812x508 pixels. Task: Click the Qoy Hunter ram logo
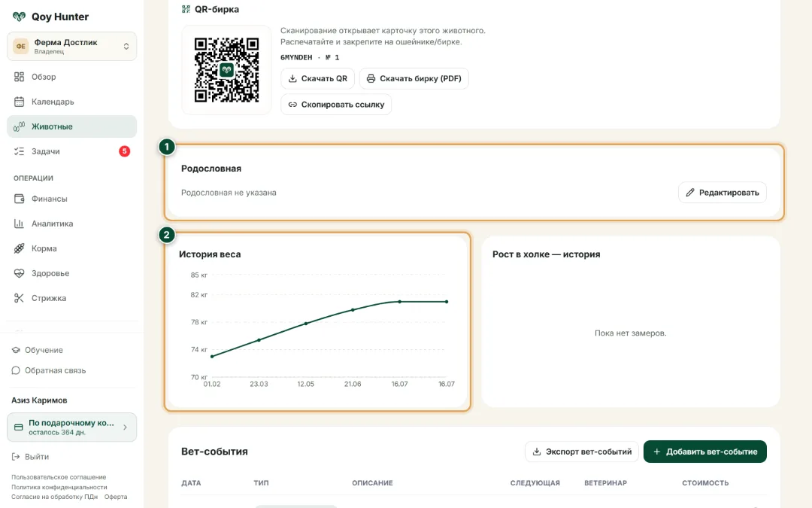point(19,17)
